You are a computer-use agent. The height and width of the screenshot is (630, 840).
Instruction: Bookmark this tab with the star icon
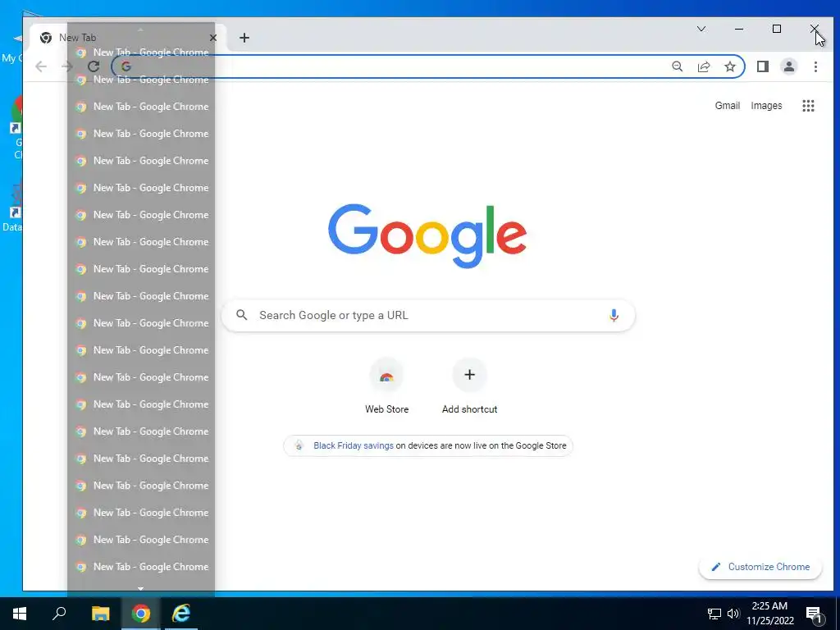pos(729,66)
